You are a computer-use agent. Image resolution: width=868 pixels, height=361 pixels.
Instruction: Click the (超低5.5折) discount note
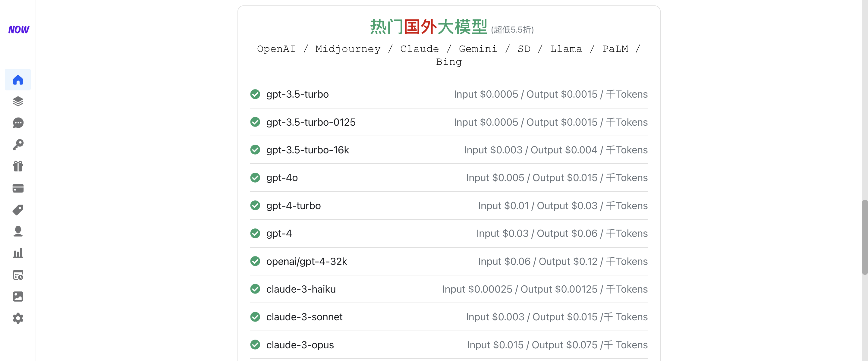click(512, 30)
